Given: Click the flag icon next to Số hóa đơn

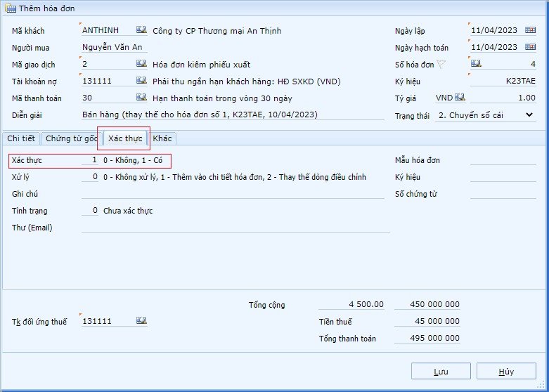Looking at the screenshot, I should tap(441, 64).
